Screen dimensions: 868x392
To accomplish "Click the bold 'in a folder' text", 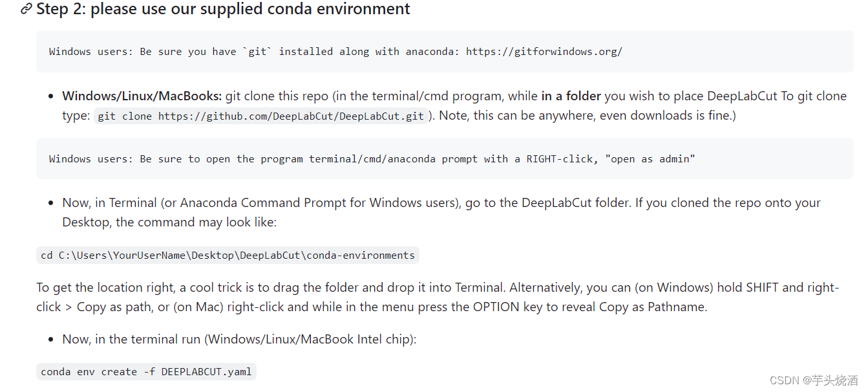I will [571, 96].
